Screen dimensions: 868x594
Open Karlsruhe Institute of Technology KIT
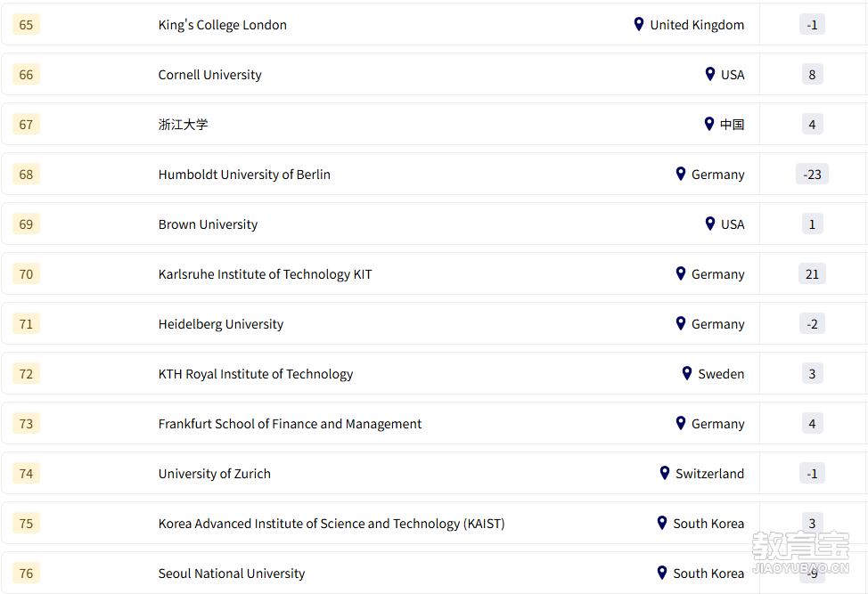click(x=265, y=274)
